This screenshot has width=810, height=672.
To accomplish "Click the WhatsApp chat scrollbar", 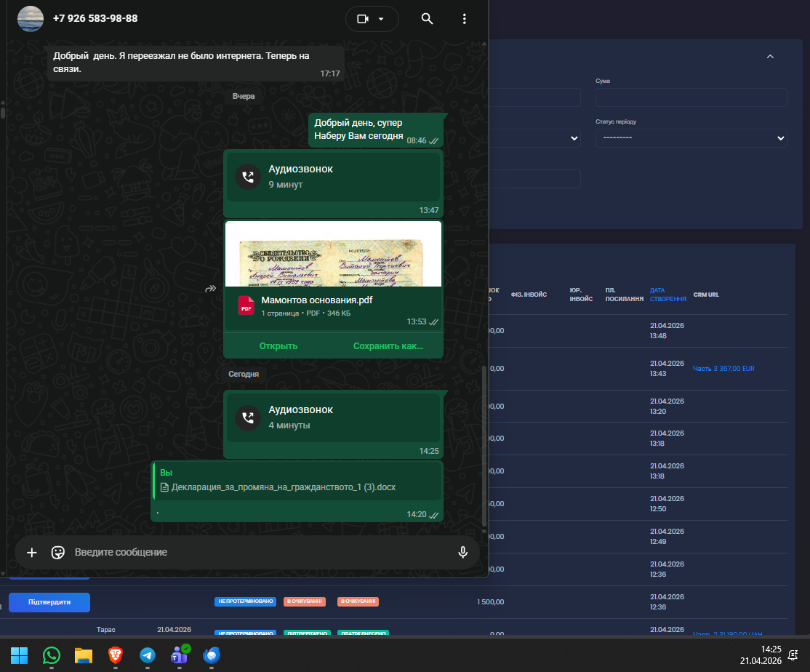I will coord(484,444).
